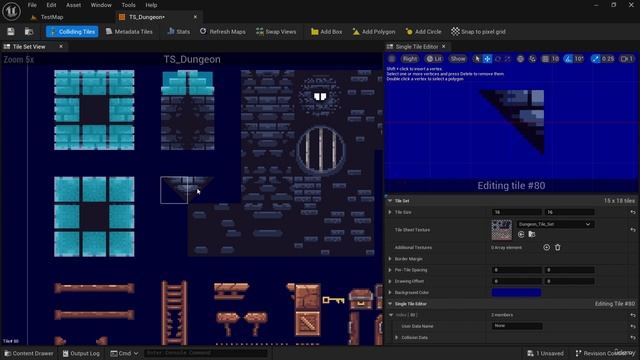
Task: Open the Edit menu
Action: [51, 5]
